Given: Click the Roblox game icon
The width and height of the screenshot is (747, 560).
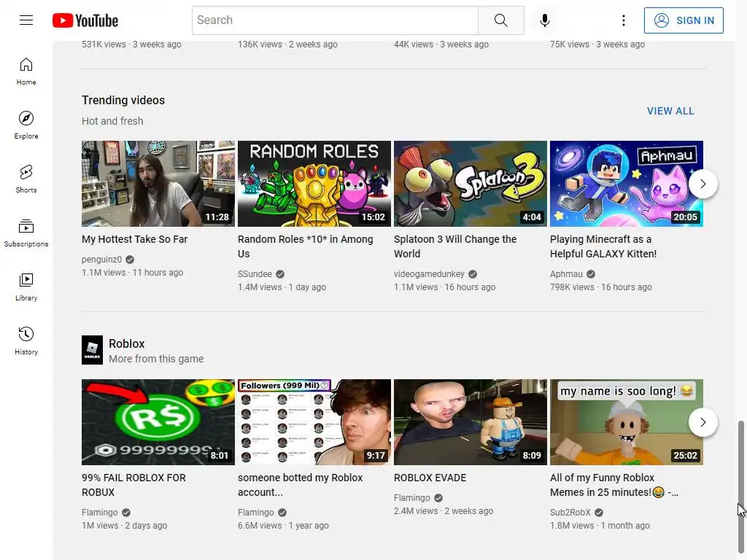Looking at the screenshot, I should tap(93, 350).
